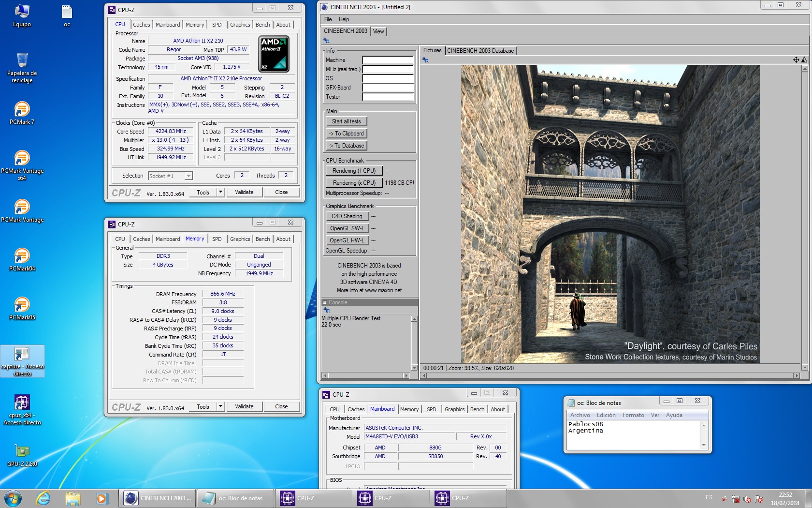Open the Formato menu in Bloc de notas
The width and height of the screenshot is (812, 508).
coord(633,415)
